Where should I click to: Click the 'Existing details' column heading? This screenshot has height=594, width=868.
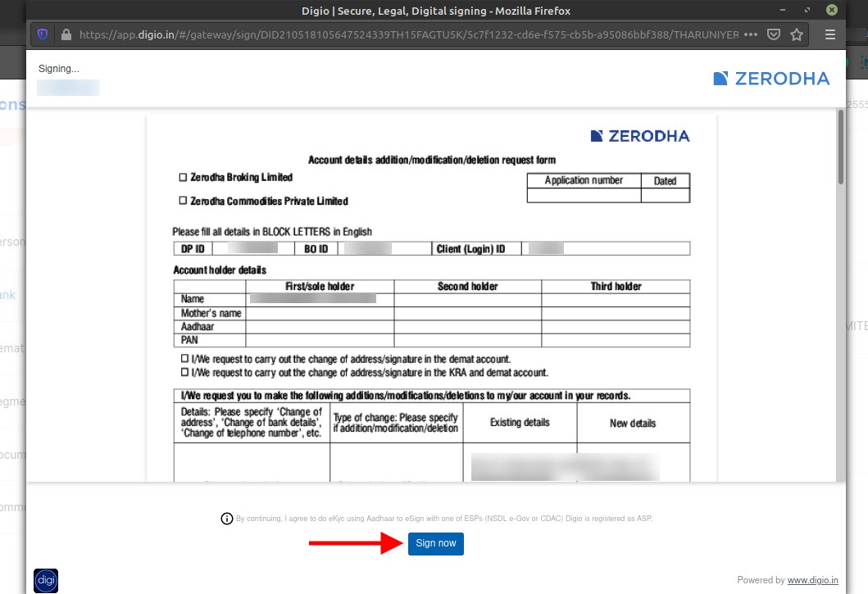pyautogui.click(x=520, y=423)
